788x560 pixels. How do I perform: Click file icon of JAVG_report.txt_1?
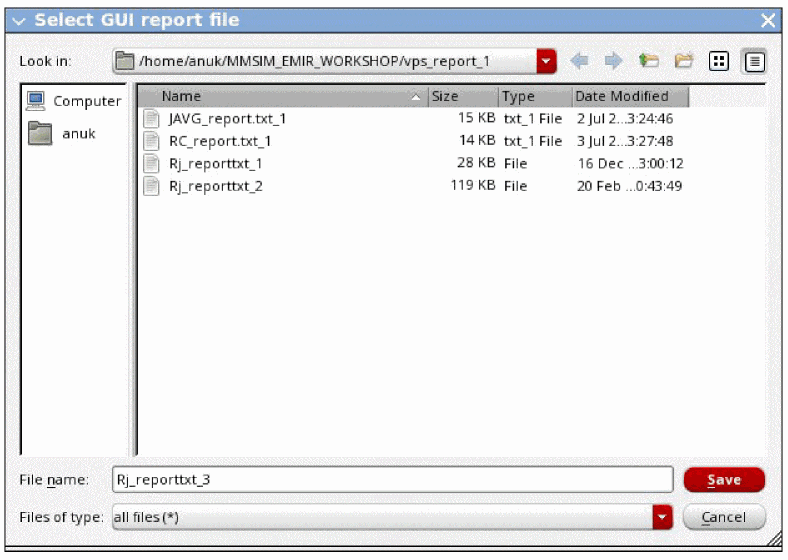coord(151,119)
